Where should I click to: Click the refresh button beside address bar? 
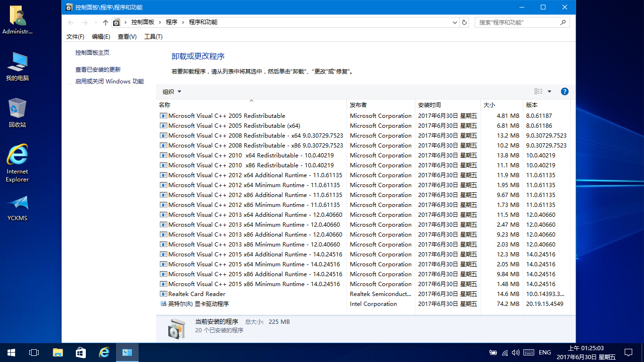[464, 22]
